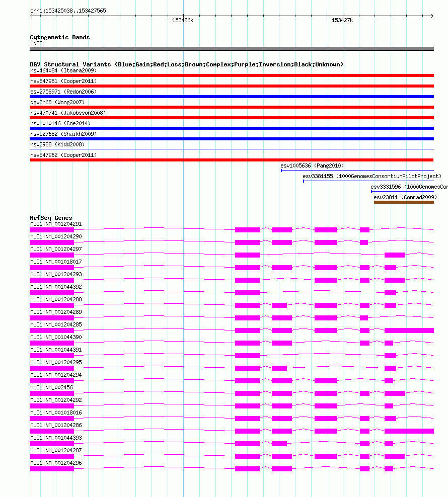
Task: Click transcript MUC1|NM_002456 label
Action: pyautogui.click(x=51, y=388)
